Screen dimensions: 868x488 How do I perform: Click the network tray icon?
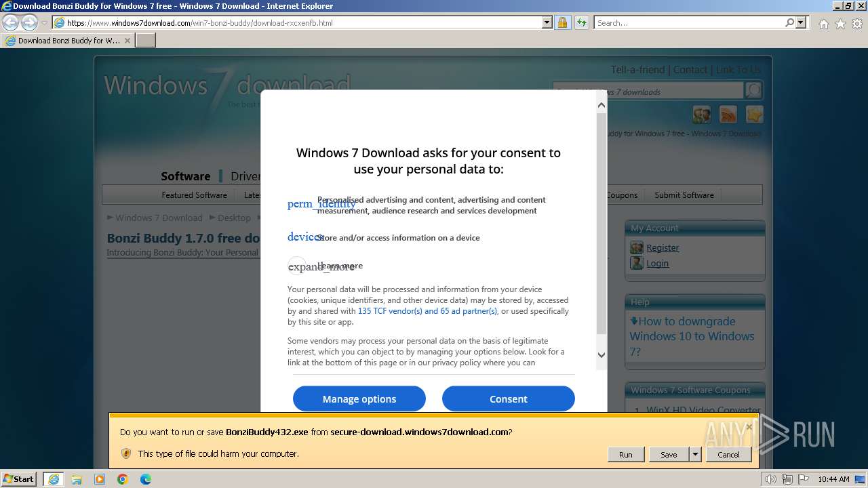(787, 479)
